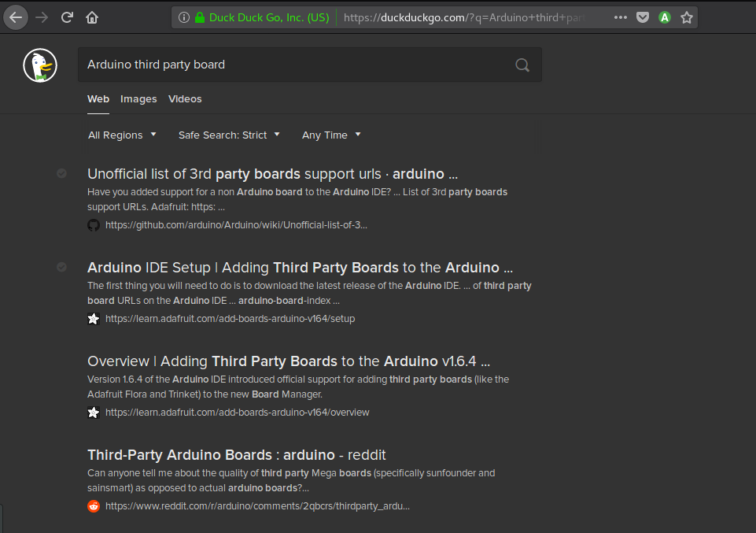
Task: Switch to the Videos tab
Action: [185, 98]
